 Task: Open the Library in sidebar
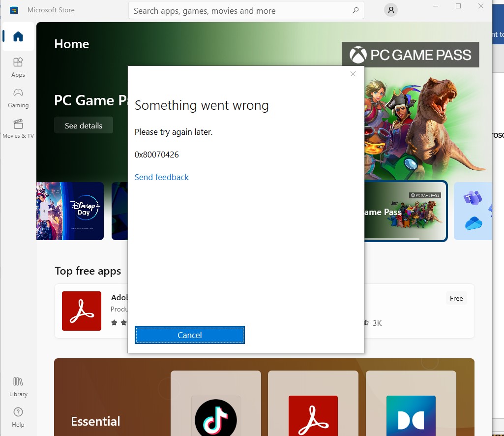(18, 386)
